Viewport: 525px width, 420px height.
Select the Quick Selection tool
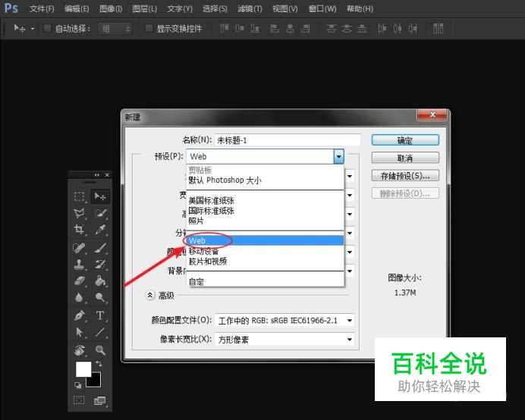tap(100, 213)
